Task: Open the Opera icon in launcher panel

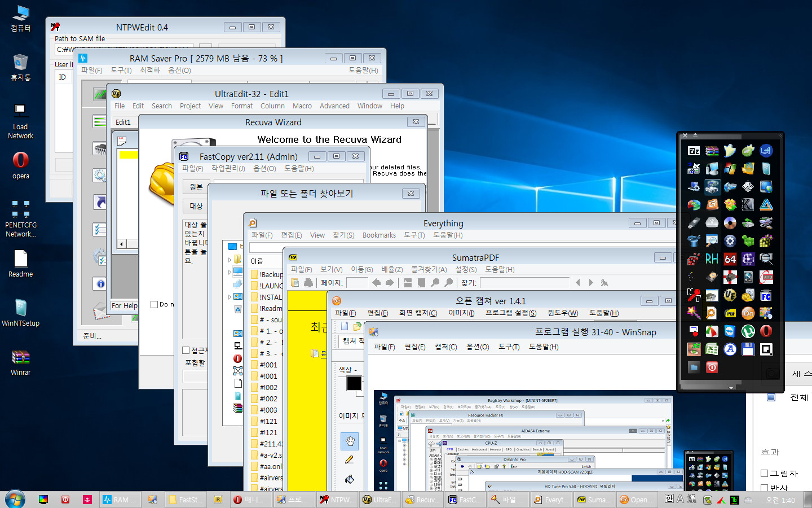Action: [766, 331]
